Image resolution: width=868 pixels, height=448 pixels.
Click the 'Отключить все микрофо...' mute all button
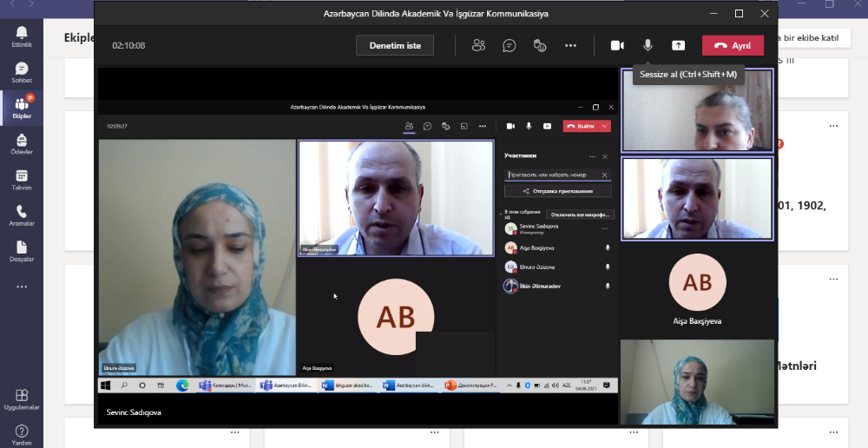(x=580, y=214)
